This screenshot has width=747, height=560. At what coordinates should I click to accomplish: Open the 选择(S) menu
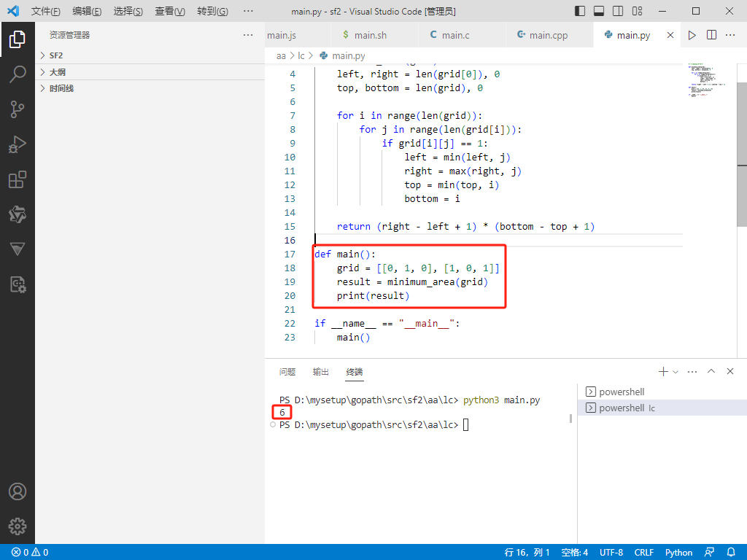click(x=128, y=11)
